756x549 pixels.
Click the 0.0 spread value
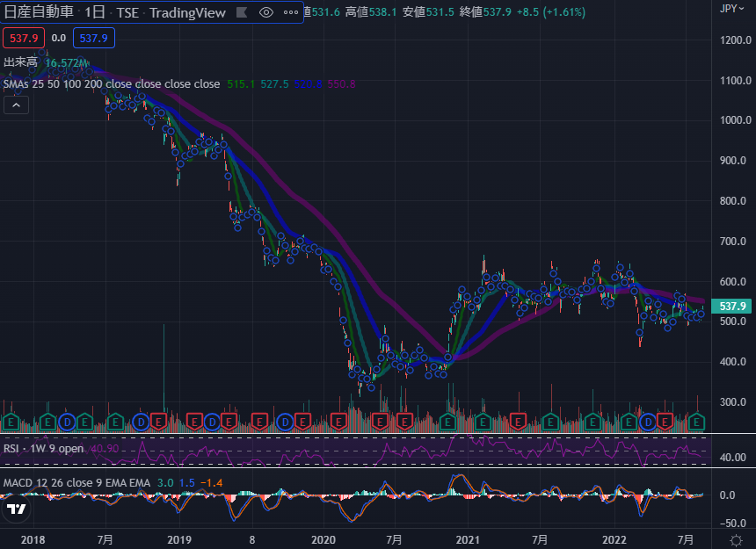coord(59,38)
